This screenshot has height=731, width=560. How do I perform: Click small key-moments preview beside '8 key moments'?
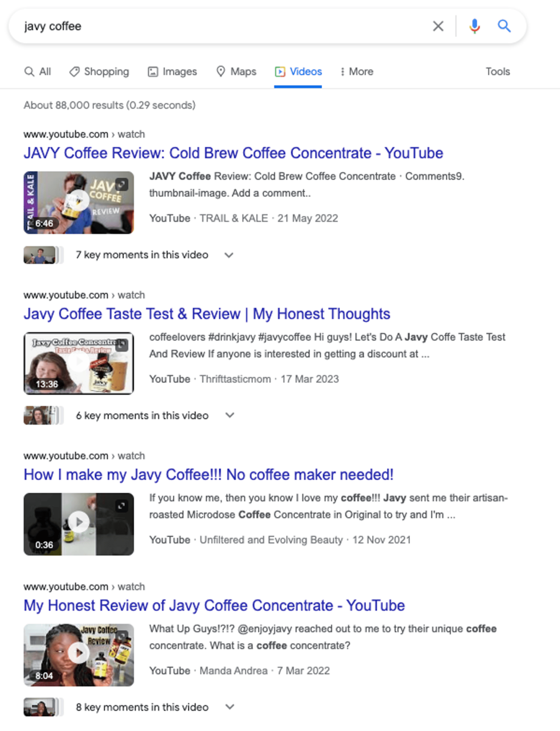43,707
